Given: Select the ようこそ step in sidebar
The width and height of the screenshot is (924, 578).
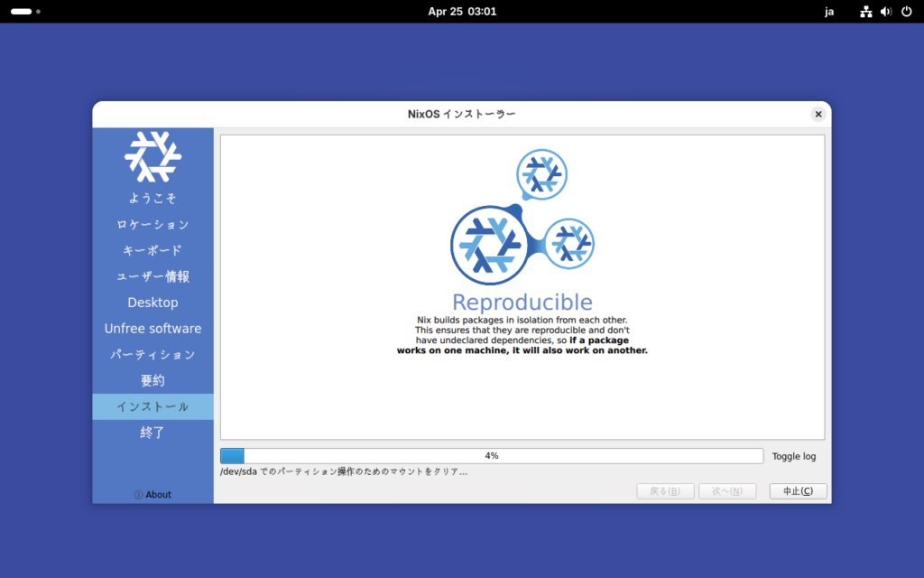Looking at the screenshot, I should [x=152, y=198].
